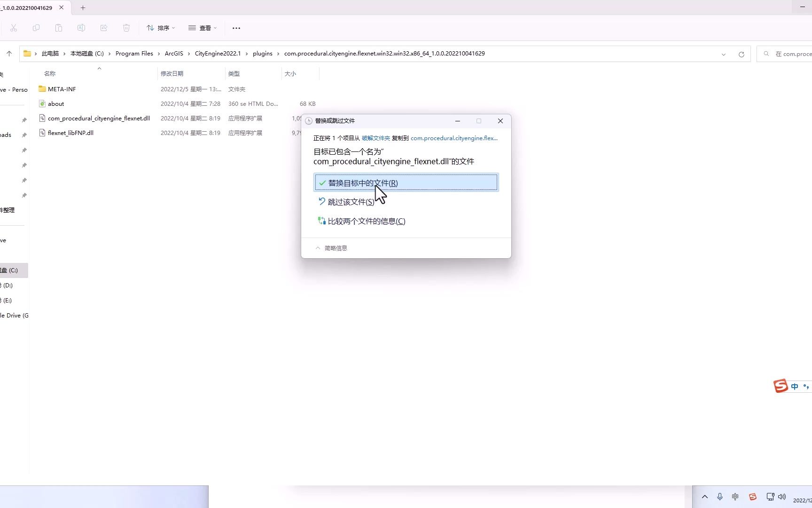Open the 排序 sort dropdown
Screen dimensions: 812x508
coord(161,28)
